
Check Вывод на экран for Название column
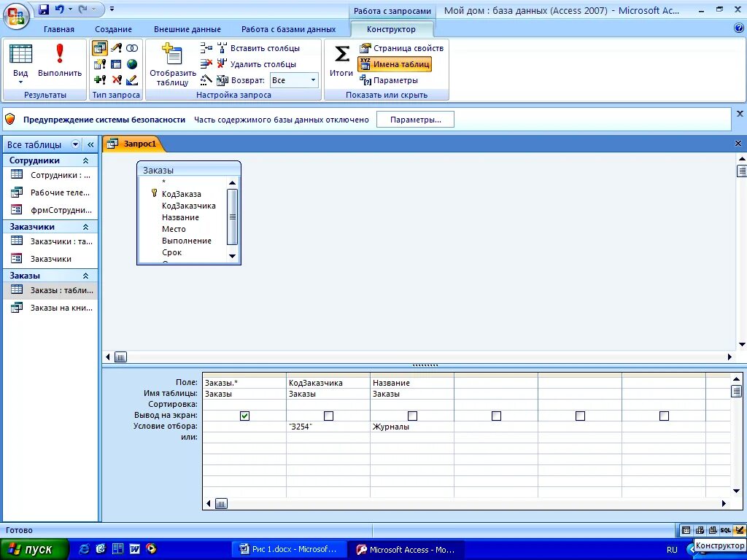413,416
